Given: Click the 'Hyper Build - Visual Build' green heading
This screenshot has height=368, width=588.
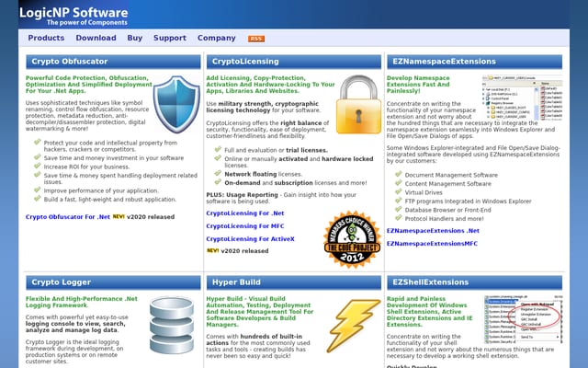Looking at the screenshot, I should pyautogui.click(x=259, y=312).
